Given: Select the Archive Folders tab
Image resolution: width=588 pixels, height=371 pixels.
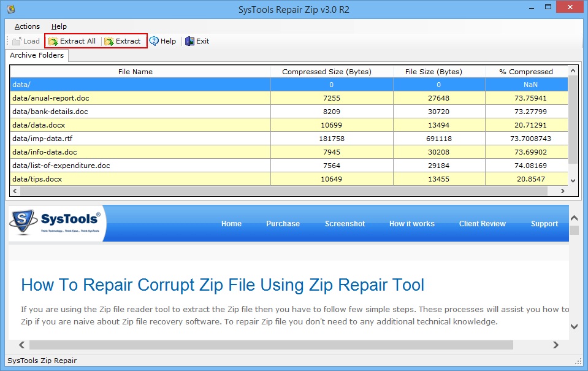Looking at the screenshot, I should (37, 55).
